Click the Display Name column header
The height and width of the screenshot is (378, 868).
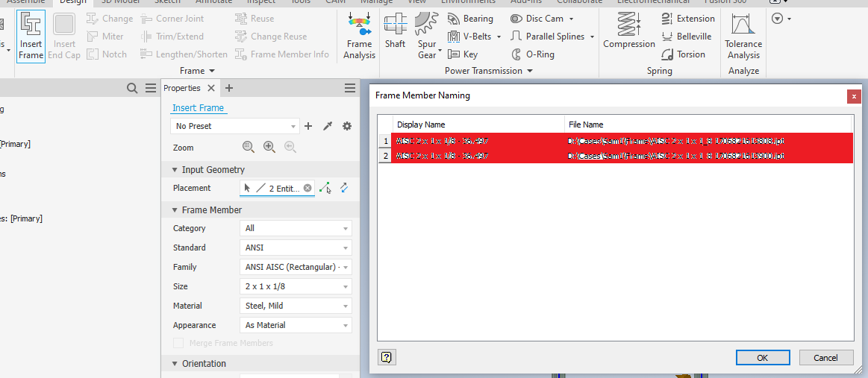pos(478,125)
